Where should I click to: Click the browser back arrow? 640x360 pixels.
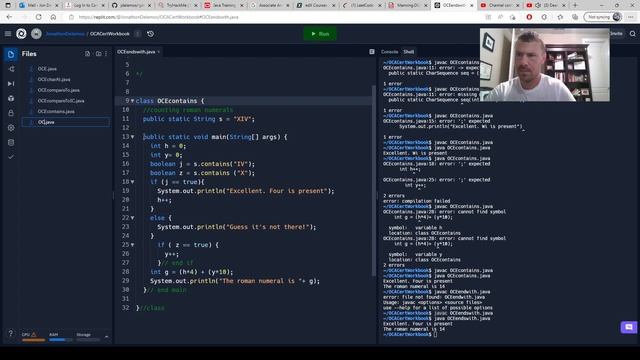9,17
